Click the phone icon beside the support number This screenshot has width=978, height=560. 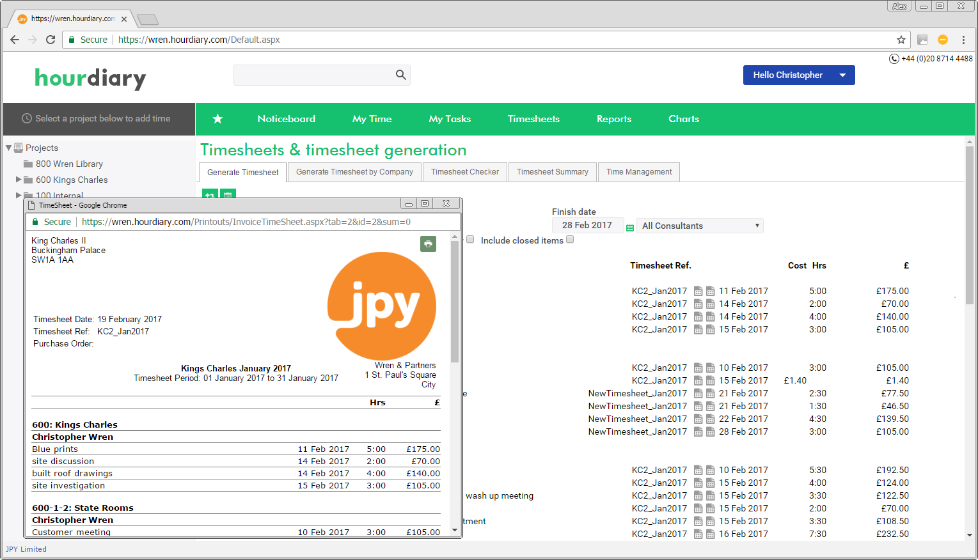pos(893,58)
